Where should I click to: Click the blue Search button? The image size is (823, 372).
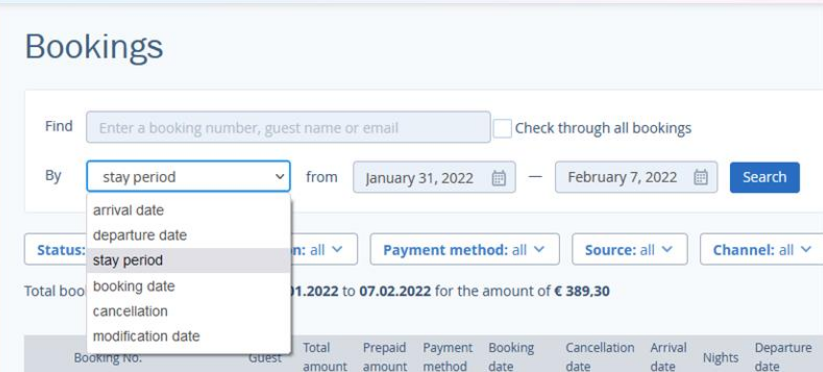(764, 177)
